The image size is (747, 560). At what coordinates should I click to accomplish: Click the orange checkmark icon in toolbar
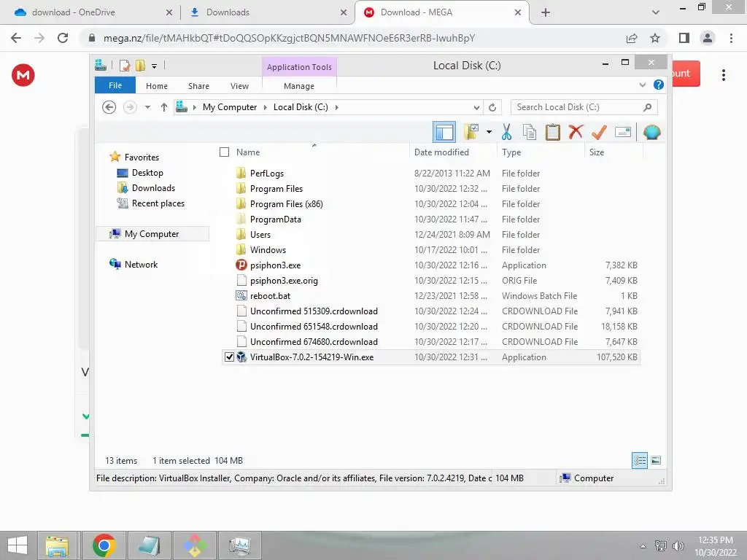click(x=599, y=132)
